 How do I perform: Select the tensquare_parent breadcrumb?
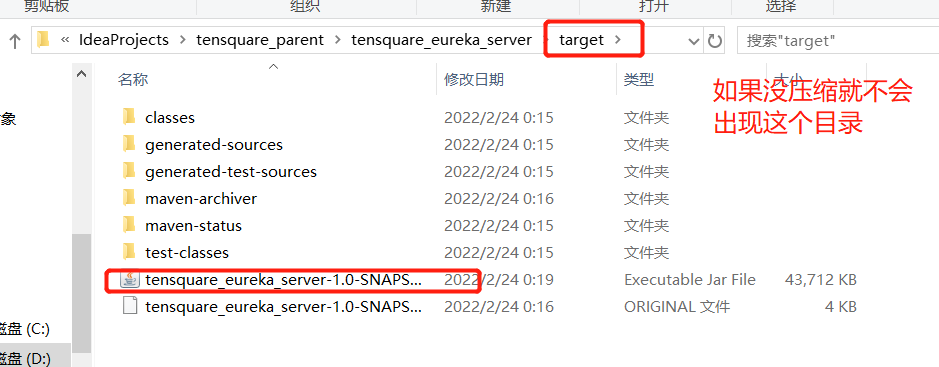[x=260, y=40]
